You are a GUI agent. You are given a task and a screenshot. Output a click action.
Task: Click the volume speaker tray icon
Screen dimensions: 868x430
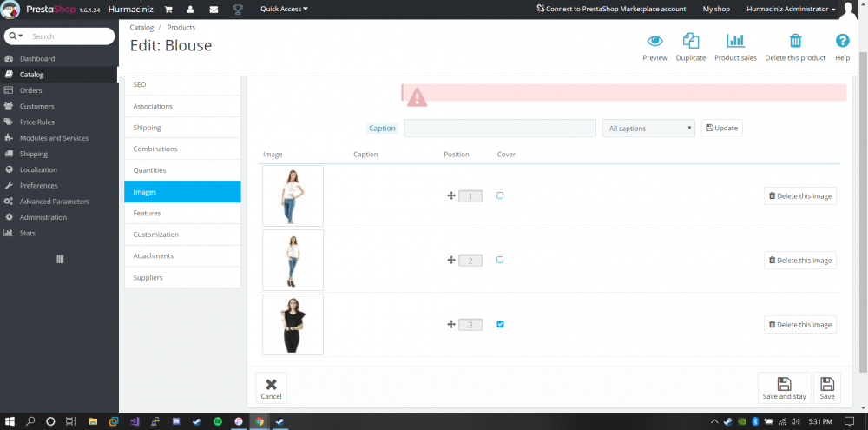point(794,421)
